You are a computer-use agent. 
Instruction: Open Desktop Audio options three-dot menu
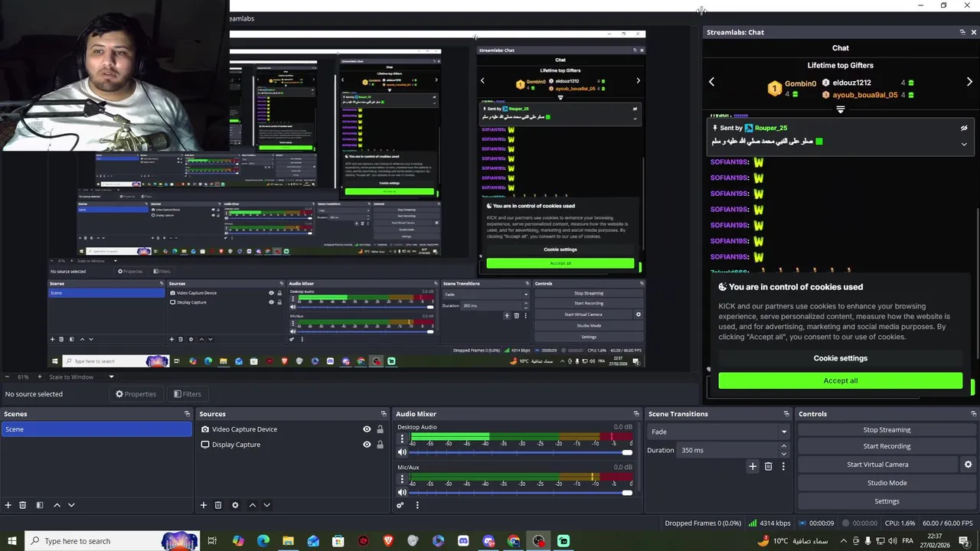[x=402, y=439]
